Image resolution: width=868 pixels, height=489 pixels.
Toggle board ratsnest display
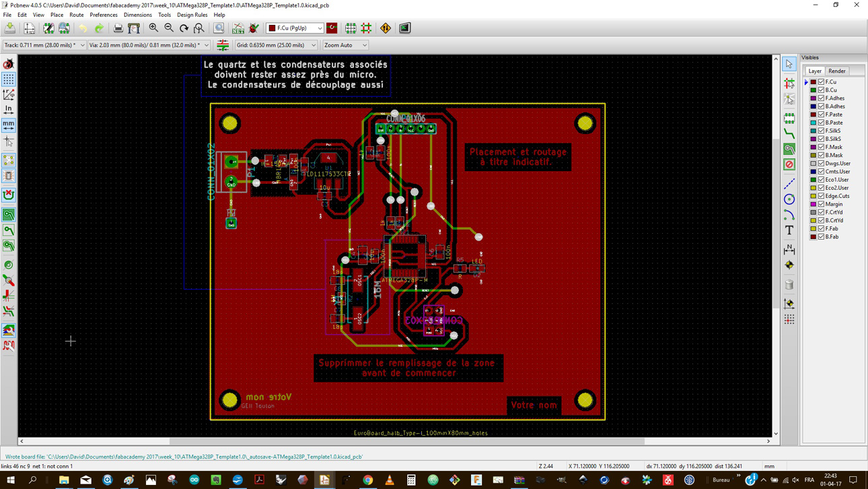(9, 160)
